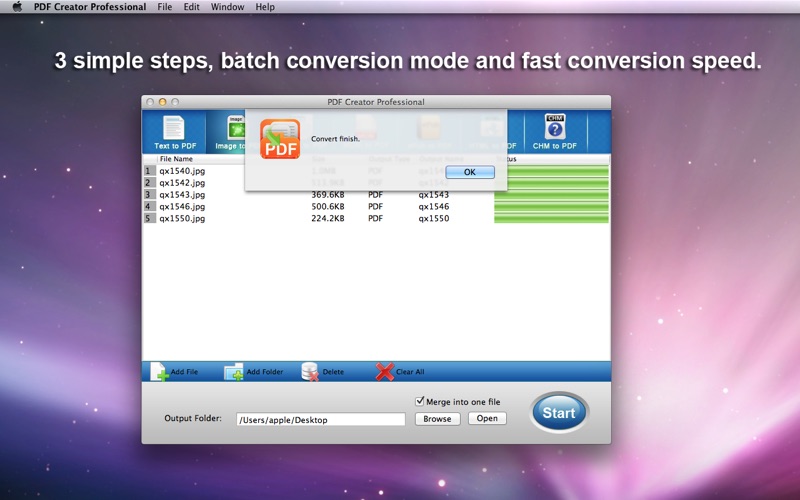Screen dimensions: 800x500
Task: Click row number 5 in file list
Action: pyautogui.click(x=148, y=218)
